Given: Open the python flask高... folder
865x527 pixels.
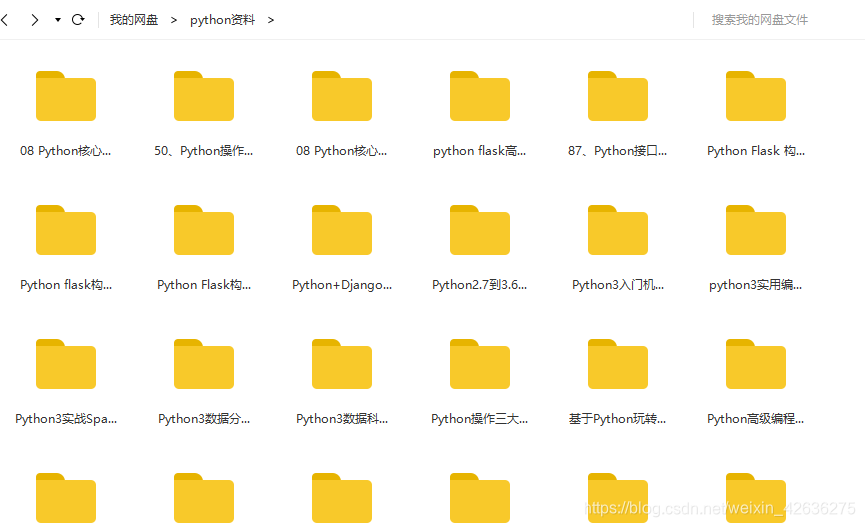Looking at the screenshot, I should 479,96.
